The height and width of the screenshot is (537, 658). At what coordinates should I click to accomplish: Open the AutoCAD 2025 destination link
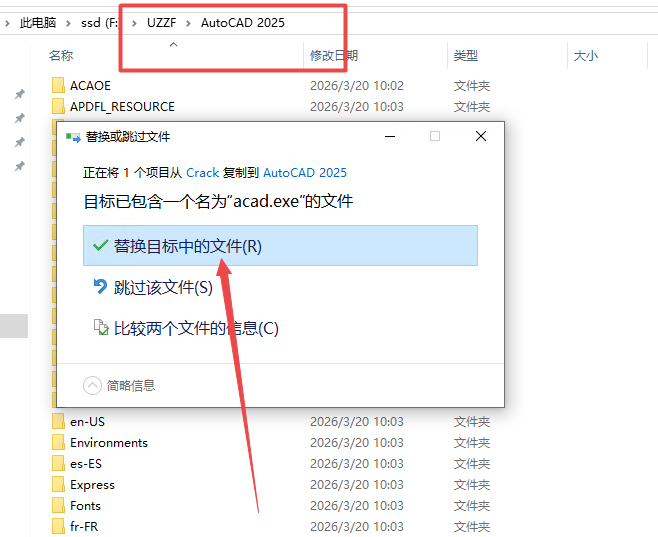(x=305, y=172)
